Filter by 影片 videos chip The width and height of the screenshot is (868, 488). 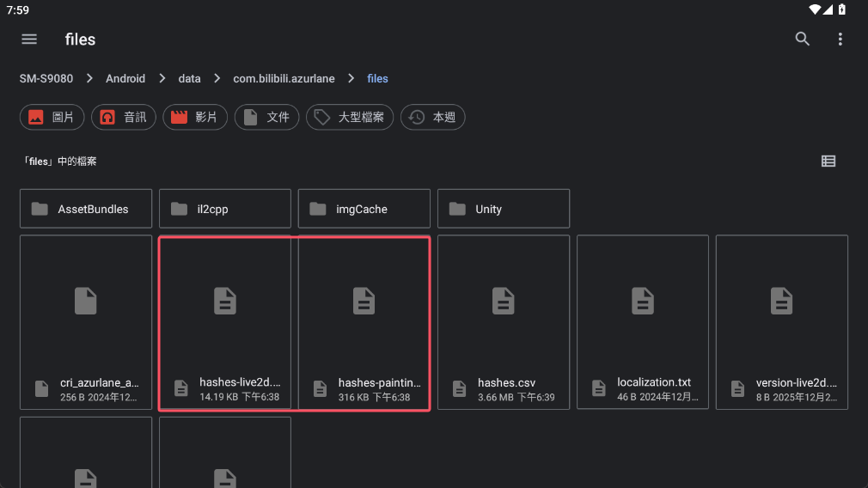coord(195,118)
